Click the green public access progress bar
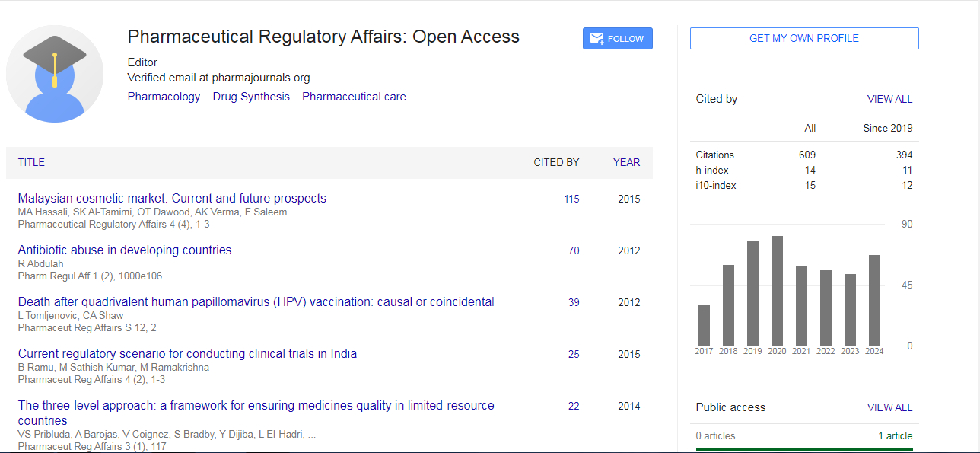 (x=804, y=449)
